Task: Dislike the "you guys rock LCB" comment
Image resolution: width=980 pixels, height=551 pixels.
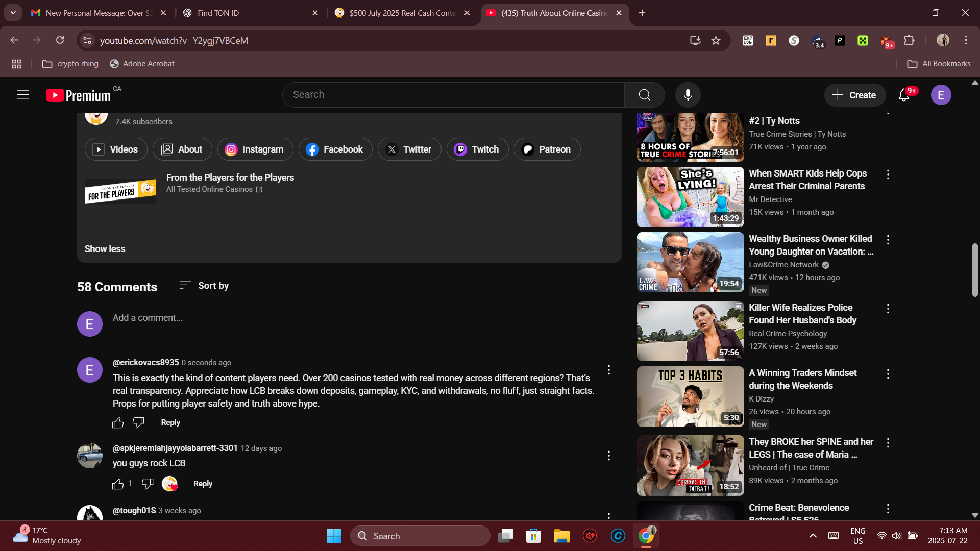Action: [148, 484]
